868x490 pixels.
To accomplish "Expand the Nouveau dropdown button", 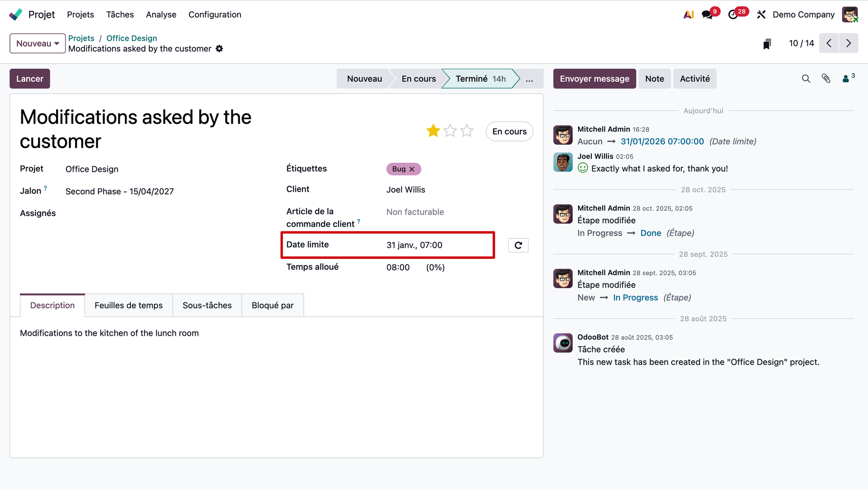I will [x=38, y=43].
